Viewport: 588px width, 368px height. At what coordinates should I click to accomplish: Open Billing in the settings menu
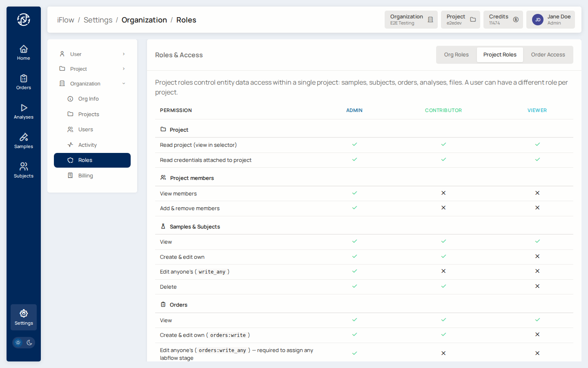point(85,175)
